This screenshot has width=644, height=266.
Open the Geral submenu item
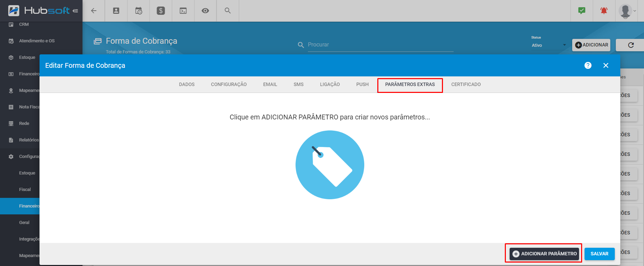click(x=24, y=223)
